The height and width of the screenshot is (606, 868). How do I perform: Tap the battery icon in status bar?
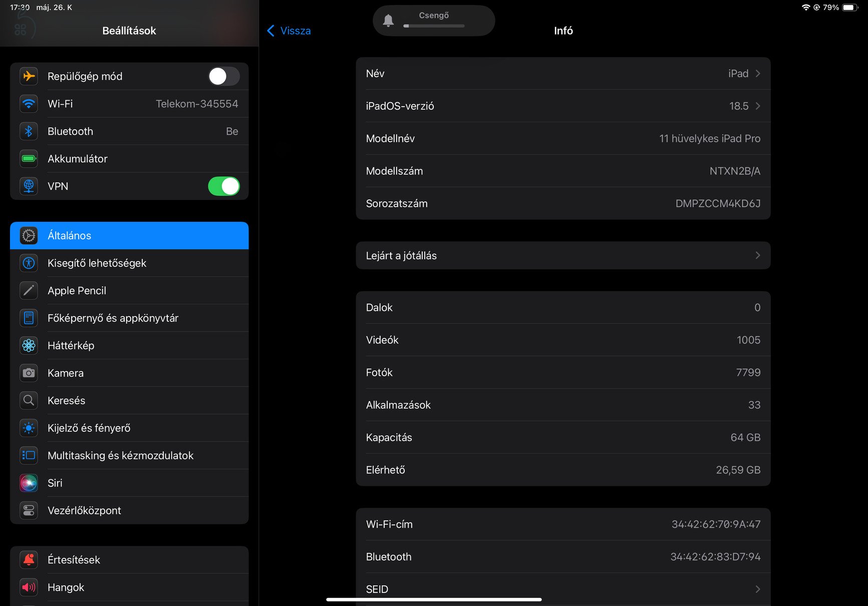(x=850, y=8)
